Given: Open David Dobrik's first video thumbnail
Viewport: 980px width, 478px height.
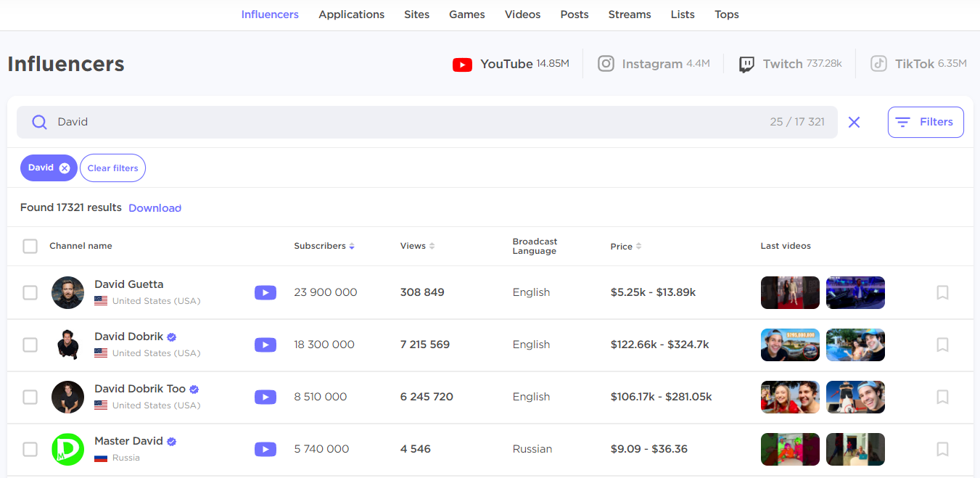Looking at the screenshot, I should 791,345.
